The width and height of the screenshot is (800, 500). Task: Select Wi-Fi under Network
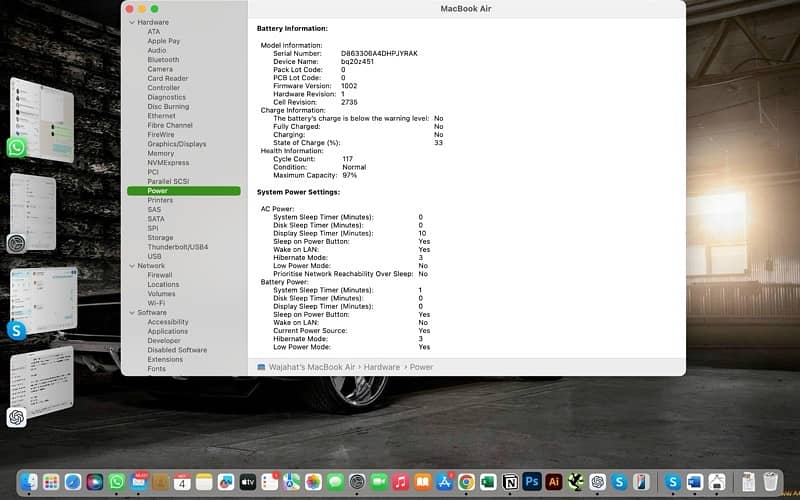(x=156, y=303)
